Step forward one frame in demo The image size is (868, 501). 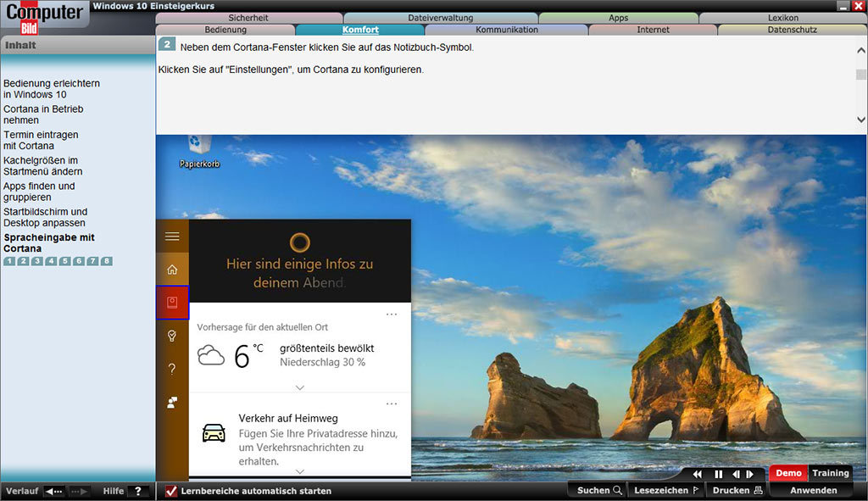pos(749,474)
